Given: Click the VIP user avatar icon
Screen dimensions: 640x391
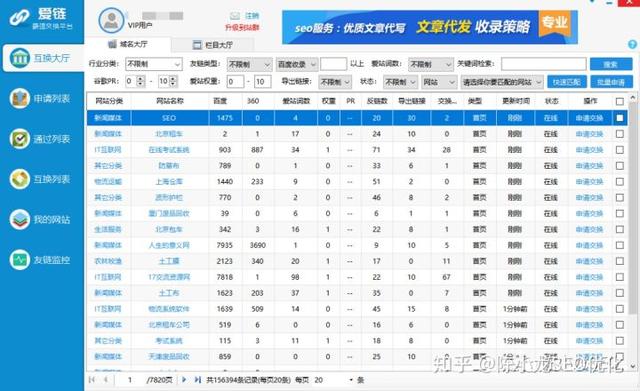Looking at the screenshot, I should click(x=111, y=20).
